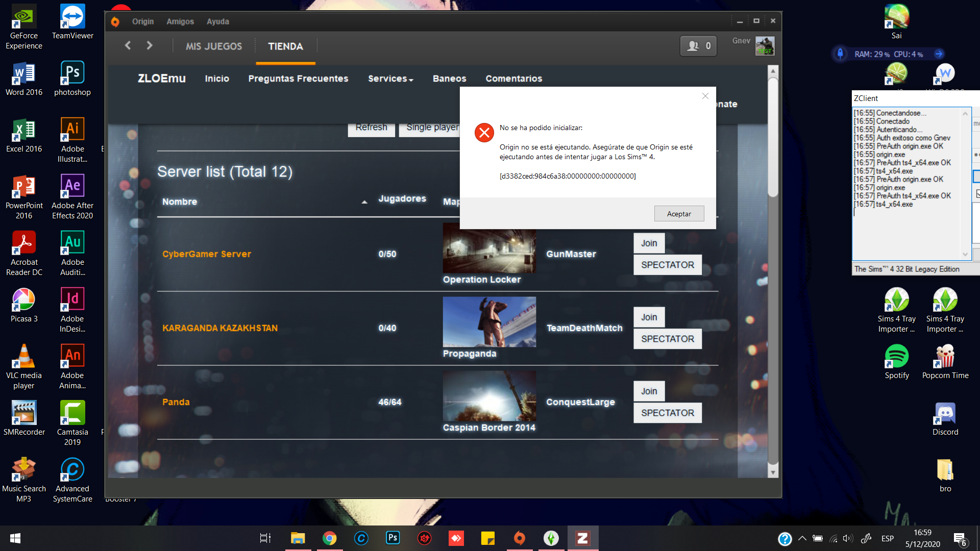Click Caspian Border 2014 map thumbnail
The image size is (980, 551).
click(489, 396)
